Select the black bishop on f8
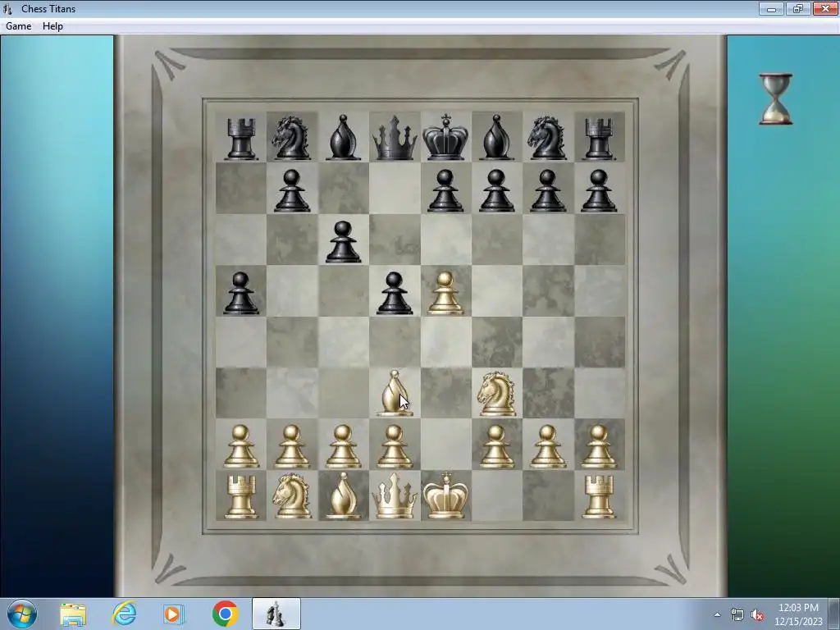The image size is (840, 630). [496, 137]
